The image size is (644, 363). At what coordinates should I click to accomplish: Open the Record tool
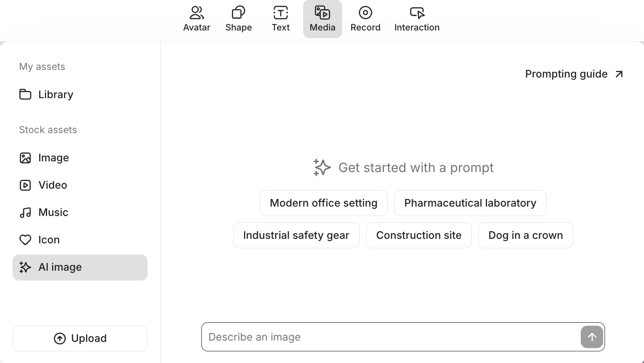tap(366, 19)
